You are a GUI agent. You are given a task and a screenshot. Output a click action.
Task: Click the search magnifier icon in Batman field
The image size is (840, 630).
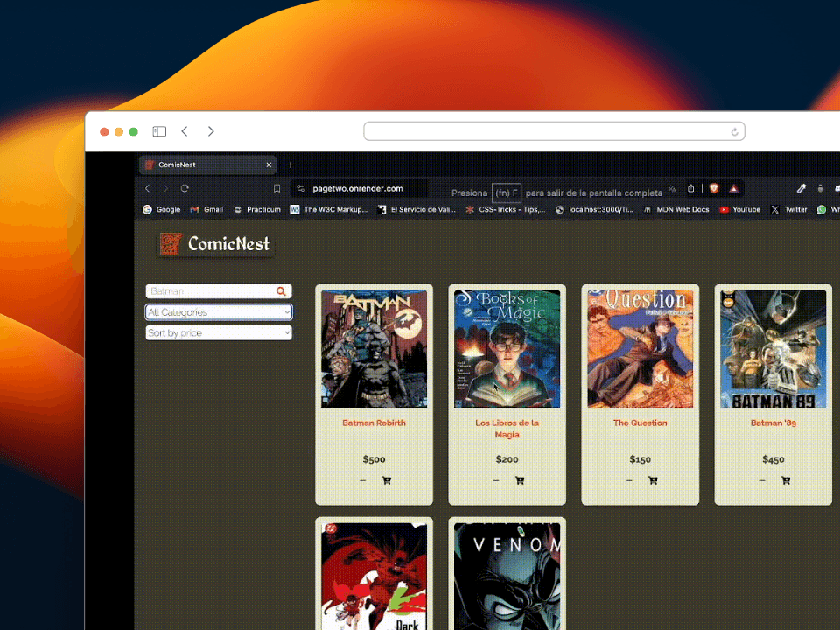click(281, 291)
